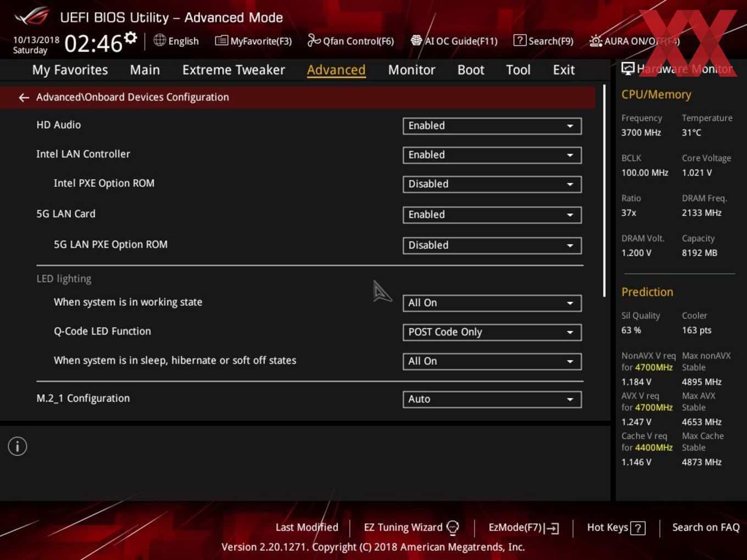Expand Intel PXE Option ROM dropdown
This screenshot has width=747, height=560.
492,184
